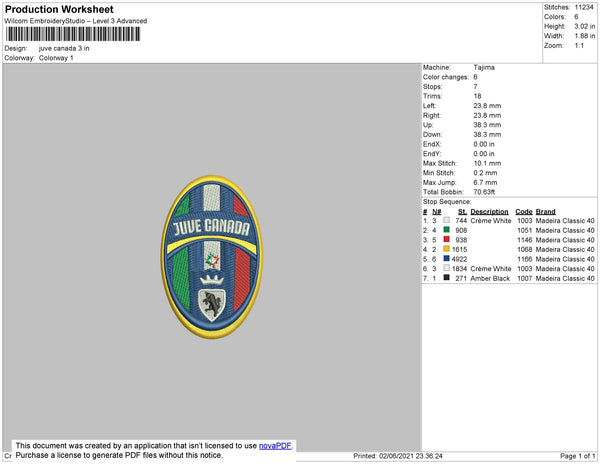Click the 'Stops:' label
Image resolution: width=600 pixels, height=464 pixels.
[433, 87]
